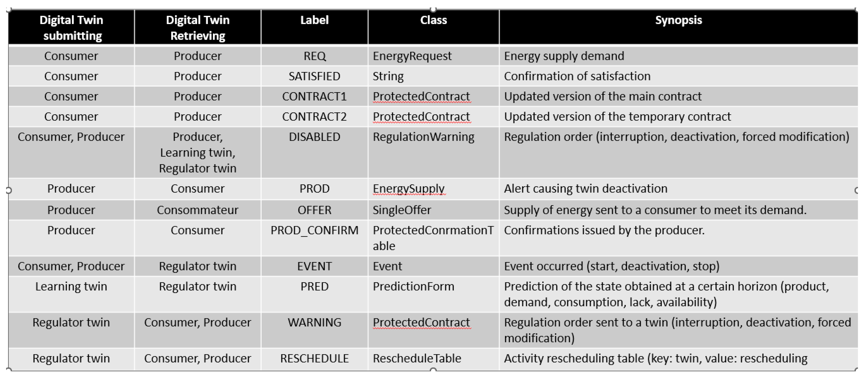868x378 pixels.
Task: Click the underlined ProtectedContract in CONTRACT1 row
Action: pyautogui.click(x=421, y=97)
